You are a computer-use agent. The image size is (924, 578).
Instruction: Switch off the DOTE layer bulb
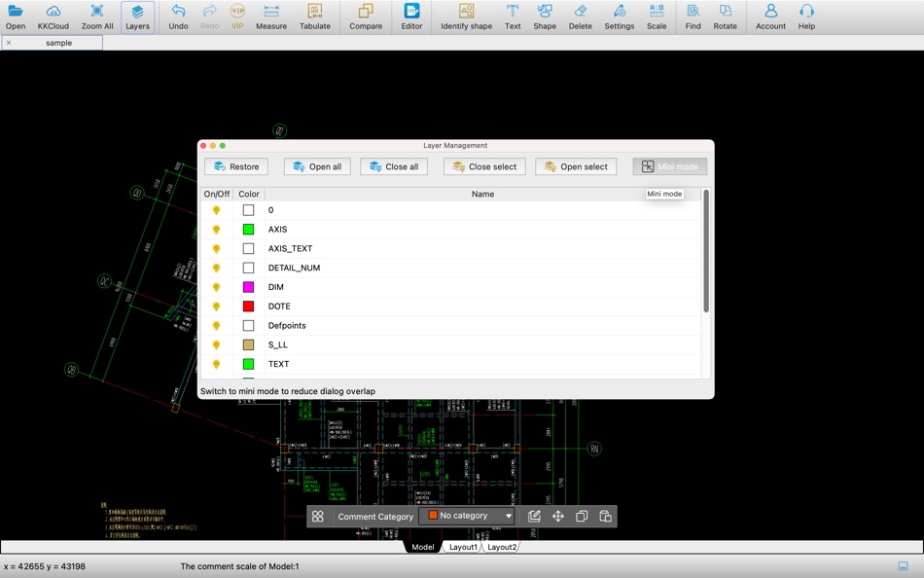(x=216, y=307)
